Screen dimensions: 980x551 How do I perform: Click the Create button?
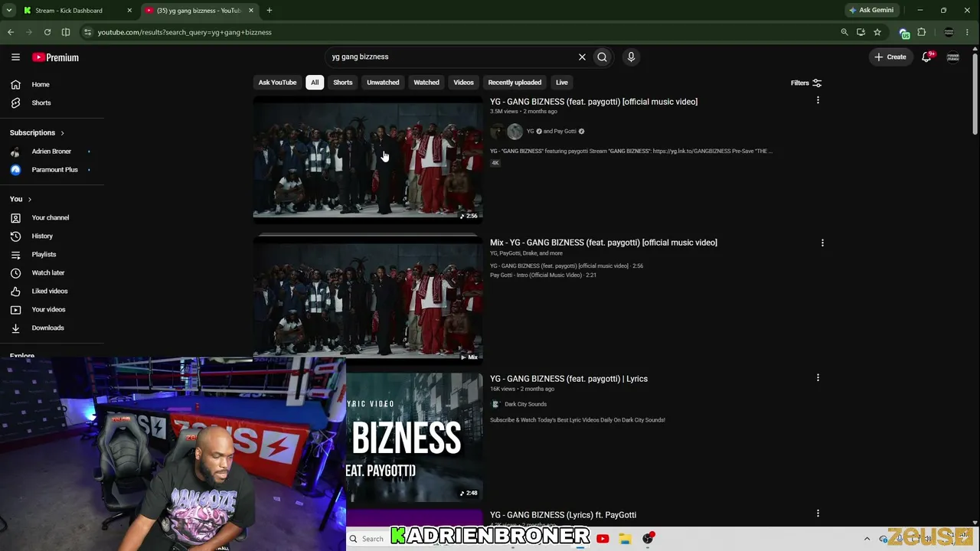click(890, 57)
